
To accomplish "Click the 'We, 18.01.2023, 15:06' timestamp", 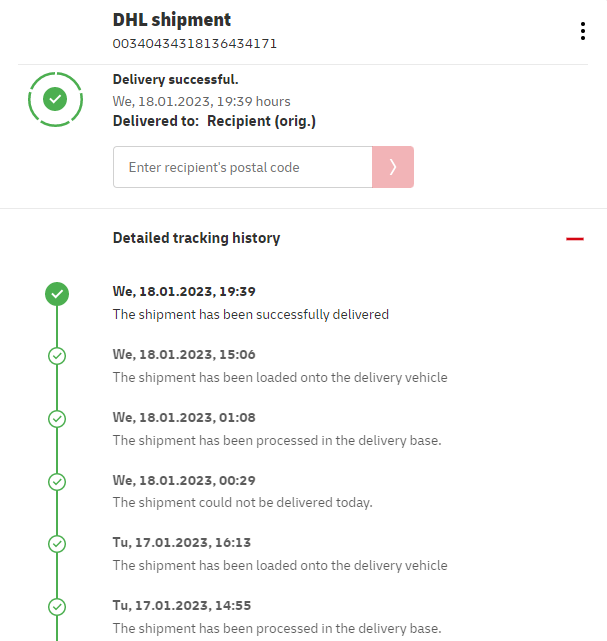I will pyautogui.click(x=184, y=354).
